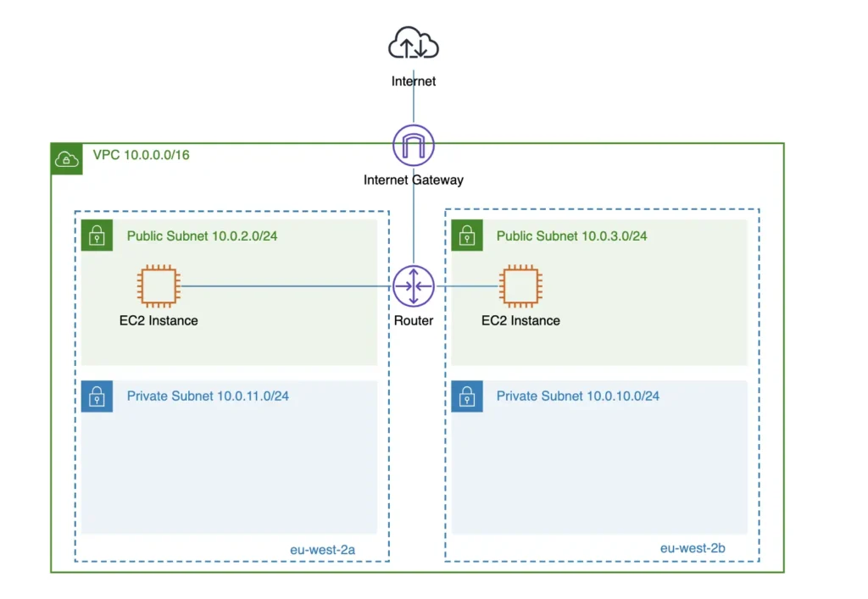Click the Internet cloud icon

click(413, 43)
